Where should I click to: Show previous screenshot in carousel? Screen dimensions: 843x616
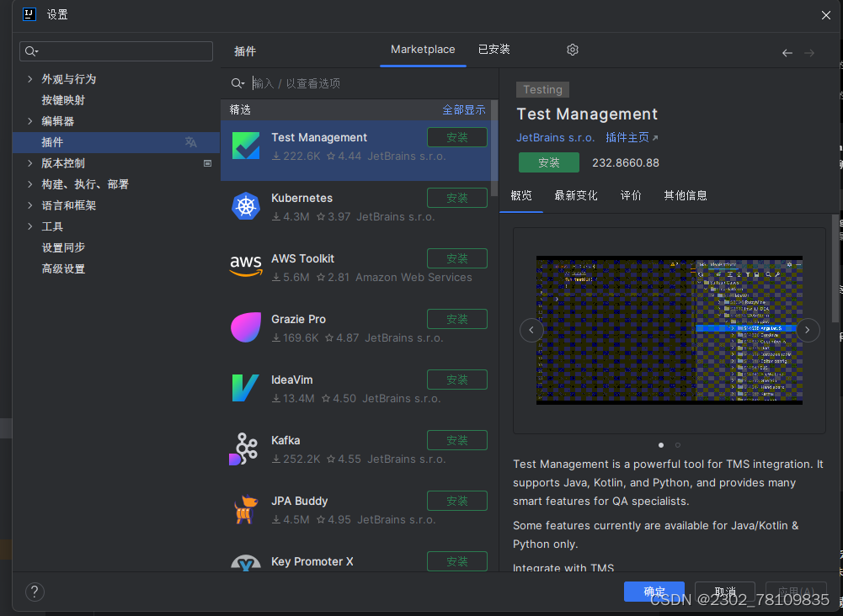(531, 330)
